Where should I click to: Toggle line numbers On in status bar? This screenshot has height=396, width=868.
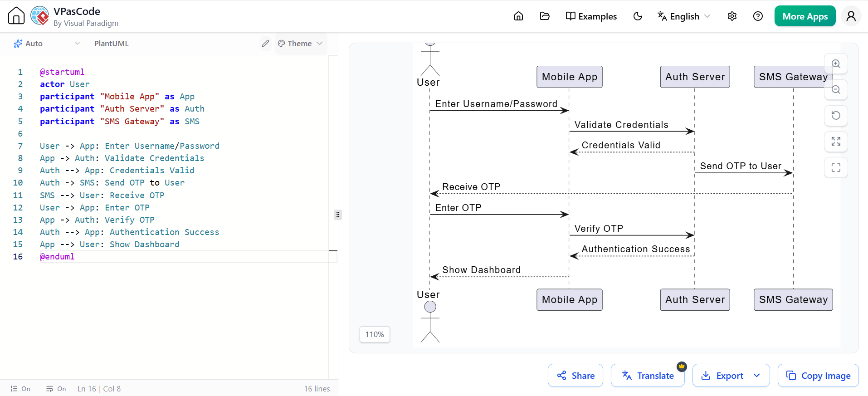tap(20, 389)
